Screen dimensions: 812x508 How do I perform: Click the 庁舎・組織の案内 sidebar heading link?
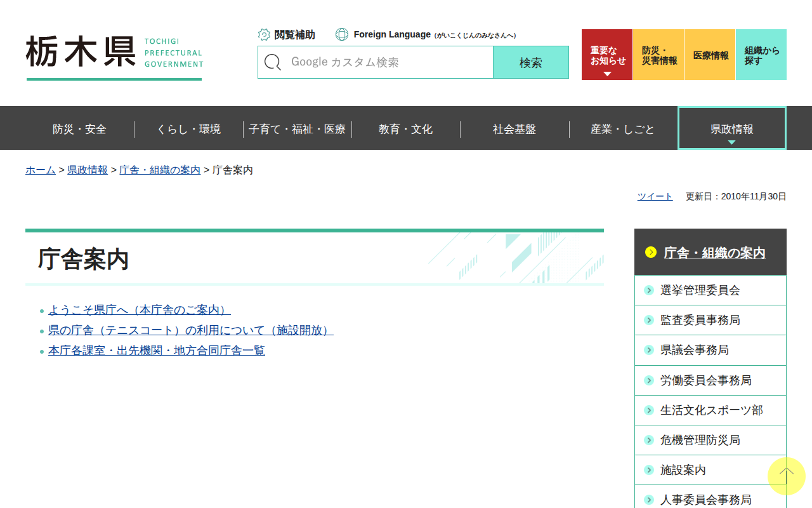714,253
